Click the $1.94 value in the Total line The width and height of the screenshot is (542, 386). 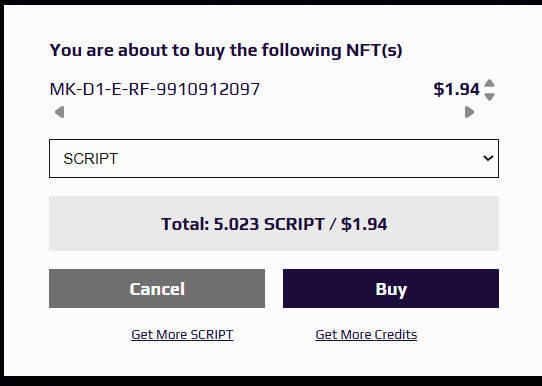pos(364,224)
